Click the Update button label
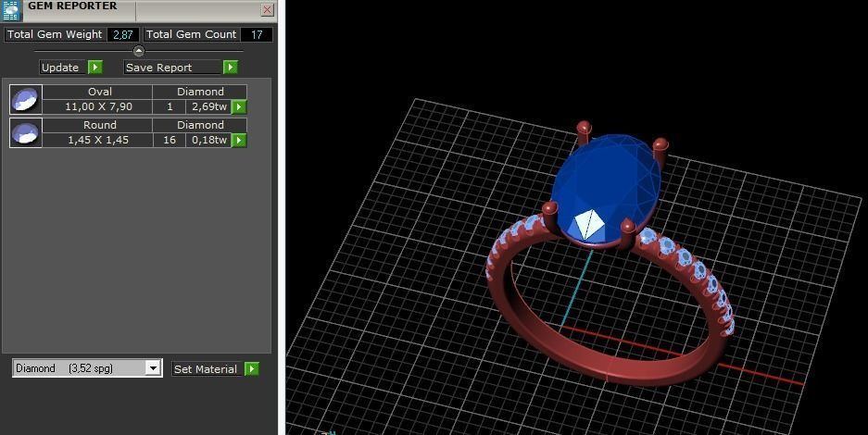This screenshot has width=868, height=435. pos(60,68)
